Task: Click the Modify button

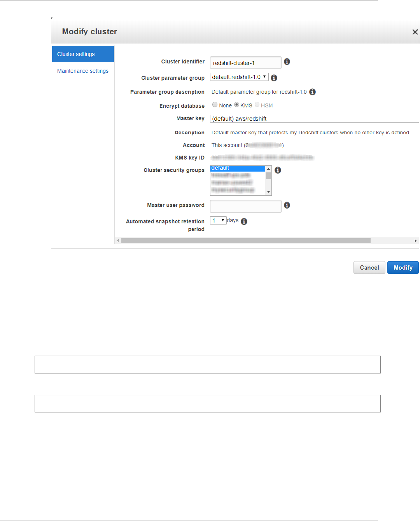Action: pyautogui.click(x=403, y=268)
